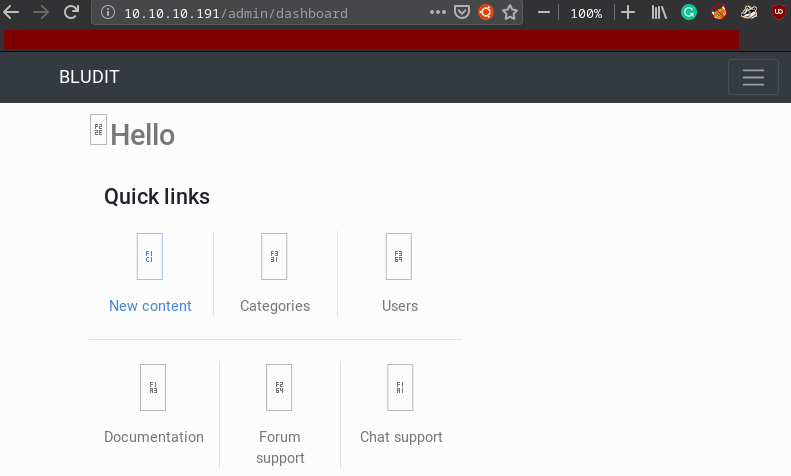Click the address bar URL field
Viewport: 791px width, 476px height.
[x=270, y=13]
